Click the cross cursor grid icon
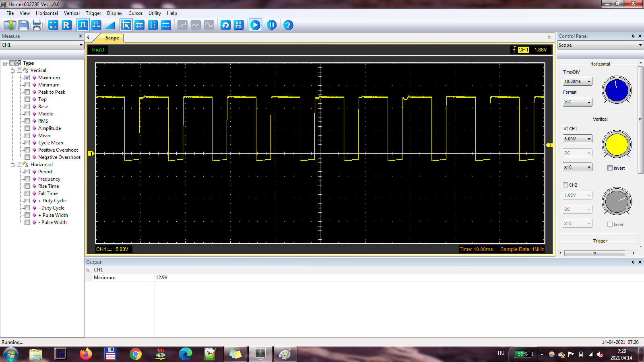 [x=139, y=25]
